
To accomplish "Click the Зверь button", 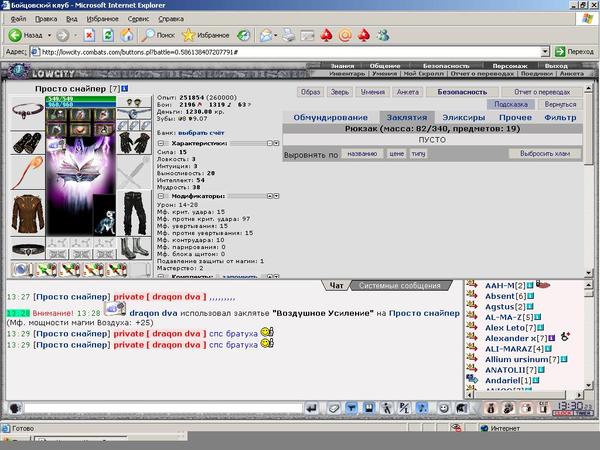I will (x=340, y=92).
